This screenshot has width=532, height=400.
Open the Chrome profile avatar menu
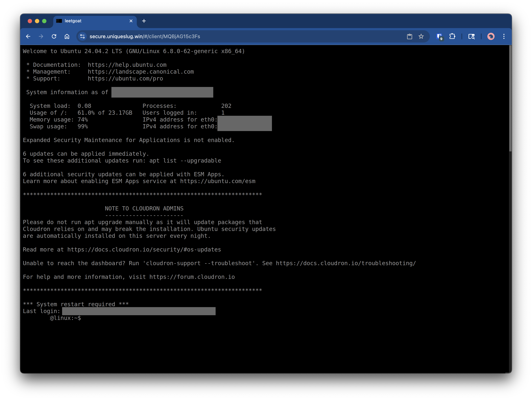491,36
